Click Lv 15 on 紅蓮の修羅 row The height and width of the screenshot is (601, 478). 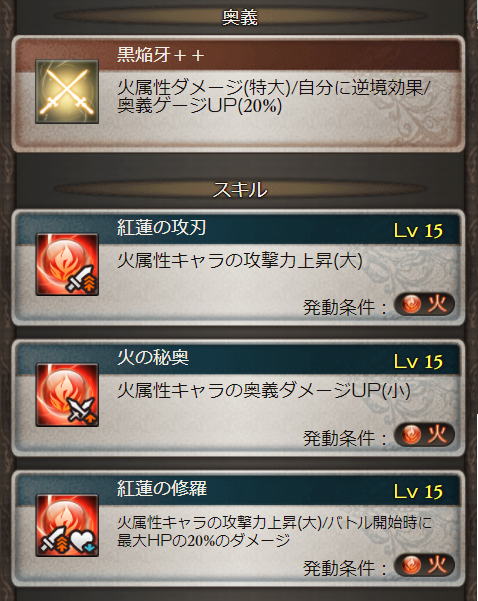[x=418, y=492]
